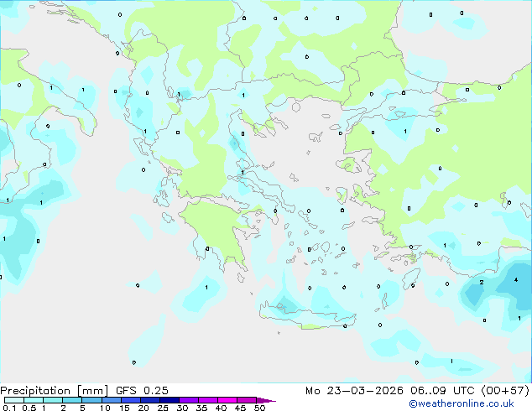Select the 5–10 mm legend color box
The width and height of the screenshot is (532, 411).
(91, 400)
